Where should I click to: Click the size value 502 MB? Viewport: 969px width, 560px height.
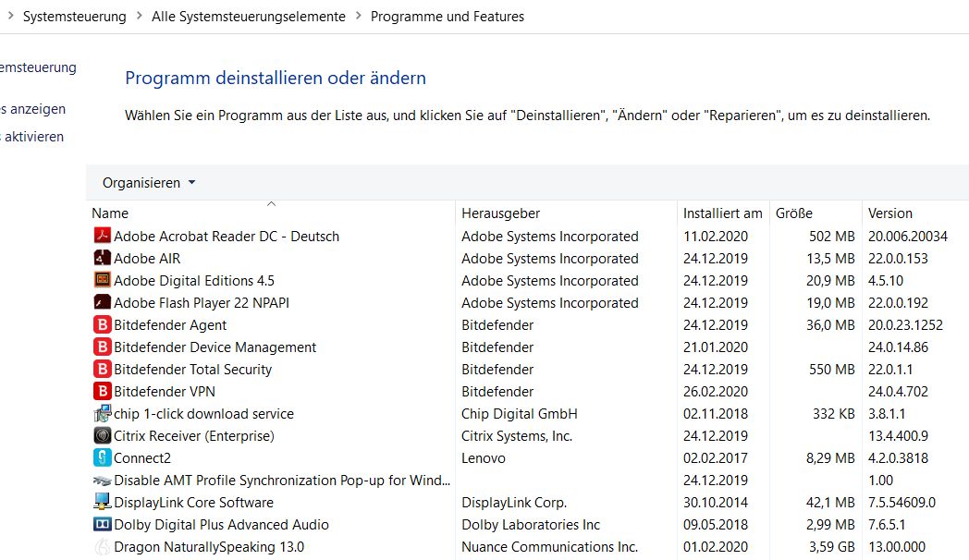tap(832, 237)
